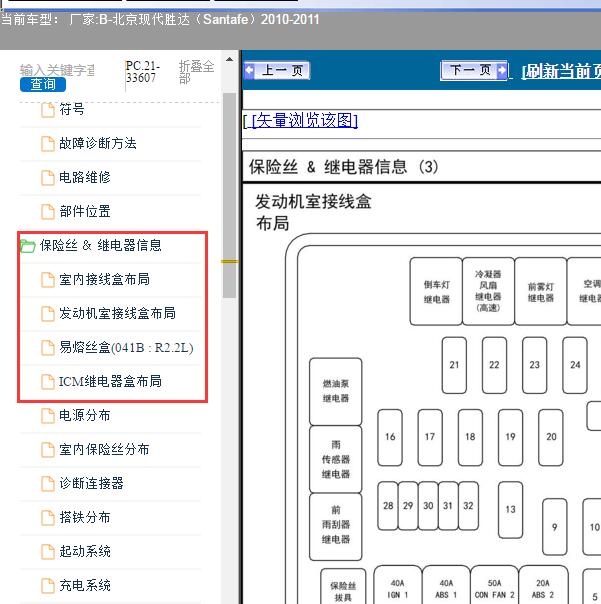The image size is (601, 604).
Task: Click the keyword search input field
Action: pyautogui.click(x=58, y=69)
